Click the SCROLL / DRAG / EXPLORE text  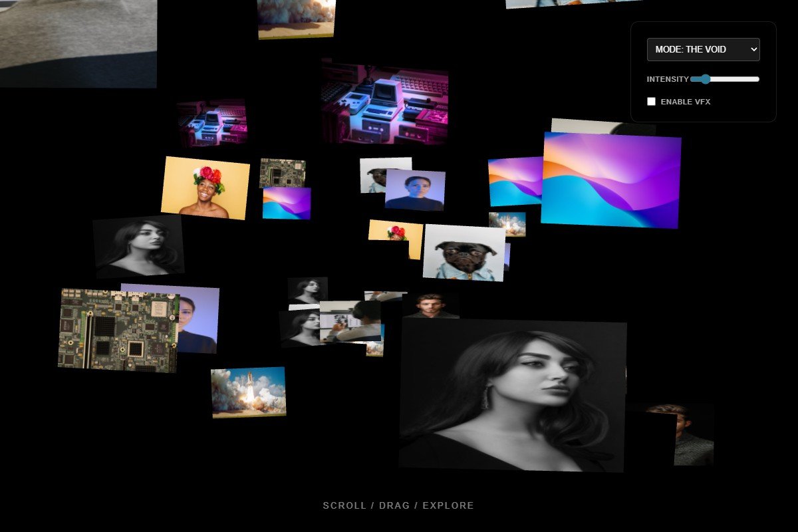pyautogui.click(x=398, y=505)
